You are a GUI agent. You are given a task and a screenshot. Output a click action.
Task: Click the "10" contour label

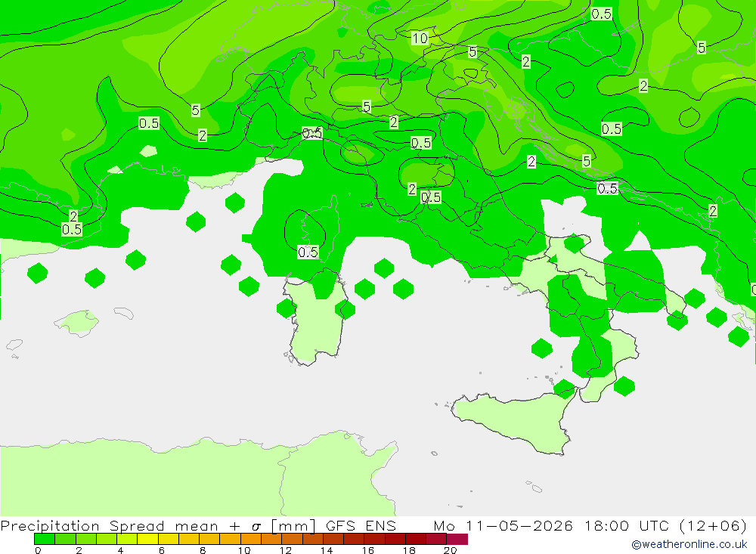[x=420, y=38]
